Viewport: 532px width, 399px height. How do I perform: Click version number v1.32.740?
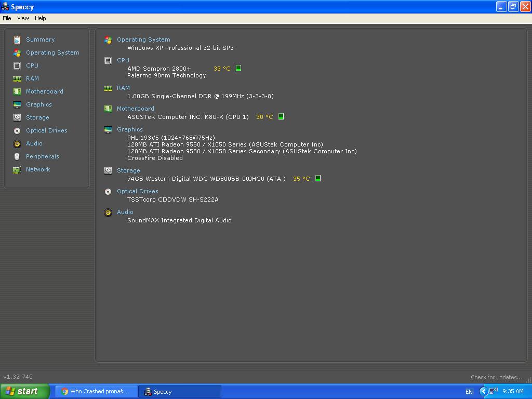pos(18,377)
